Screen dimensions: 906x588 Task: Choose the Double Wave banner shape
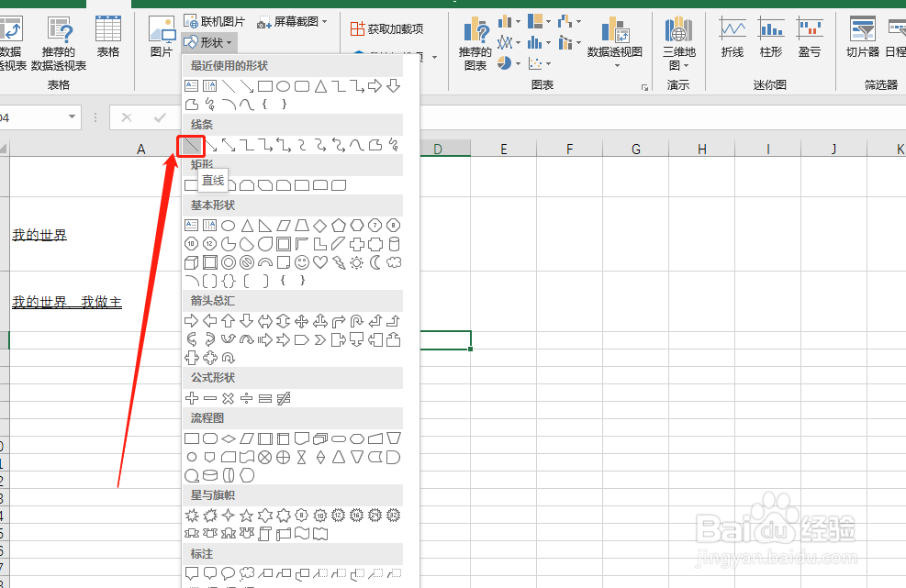point(320,534)
